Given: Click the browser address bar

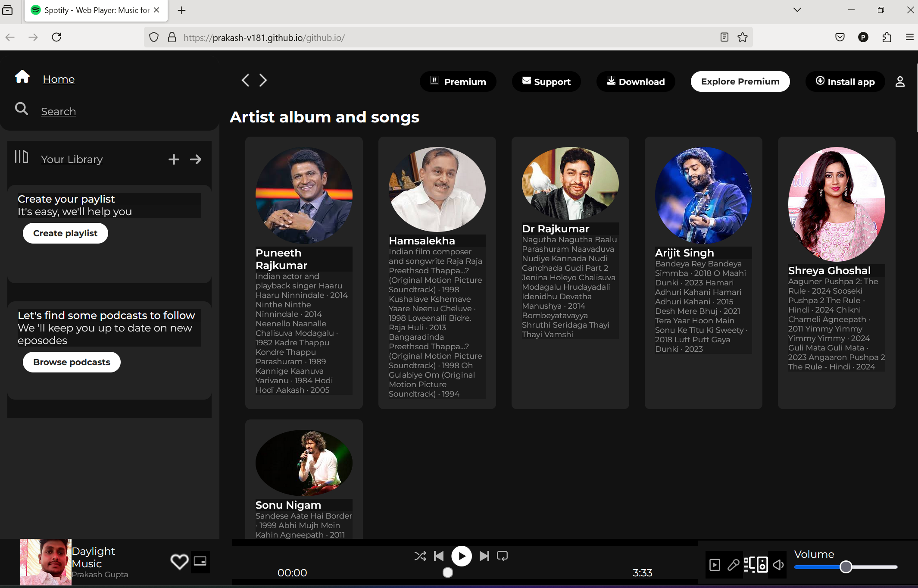Looking at the screenshot, I should 448,38.
